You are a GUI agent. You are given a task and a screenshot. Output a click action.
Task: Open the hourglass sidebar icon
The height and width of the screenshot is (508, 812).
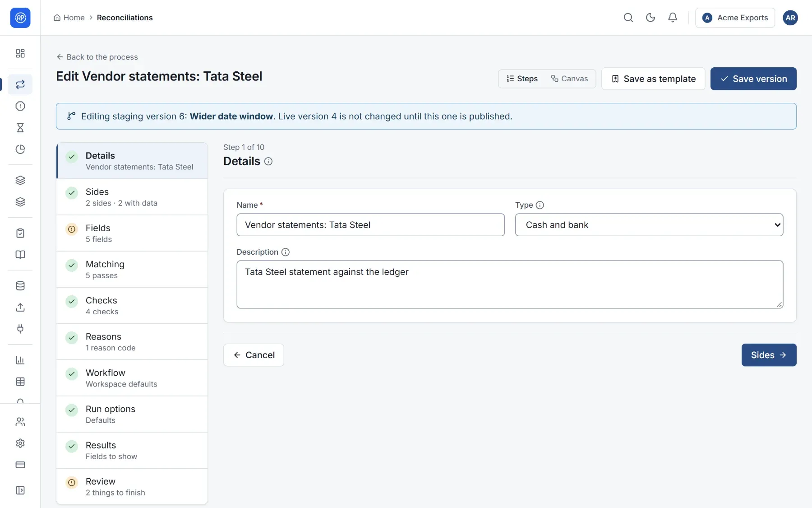coord(20,128)
